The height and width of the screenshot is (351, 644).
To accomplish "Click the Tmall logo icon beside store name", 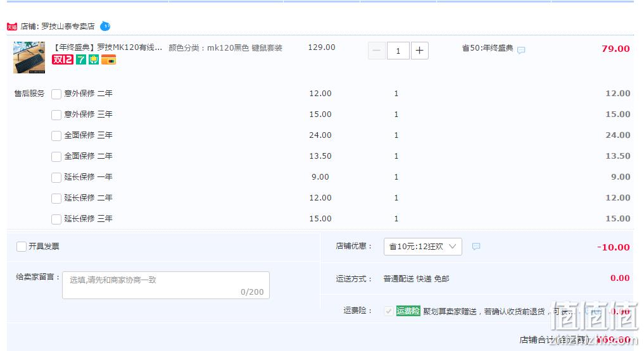I will (x=12, y=27).
